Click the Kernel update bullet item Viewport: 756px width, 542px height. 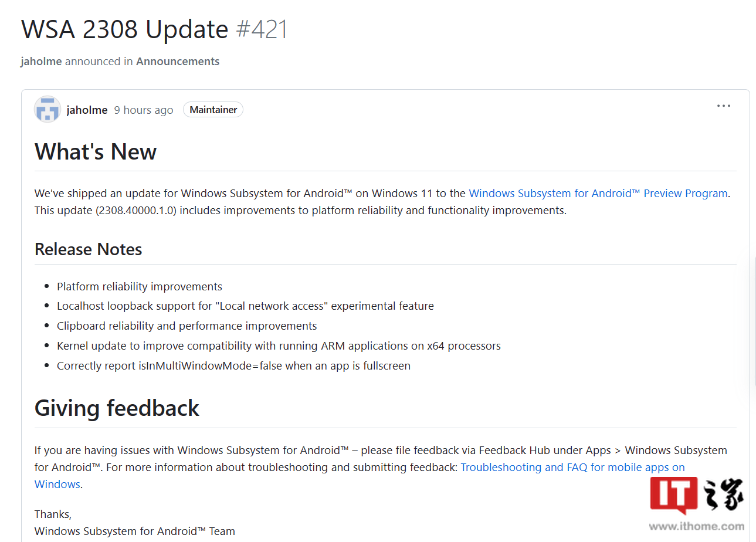coord(279,345)
